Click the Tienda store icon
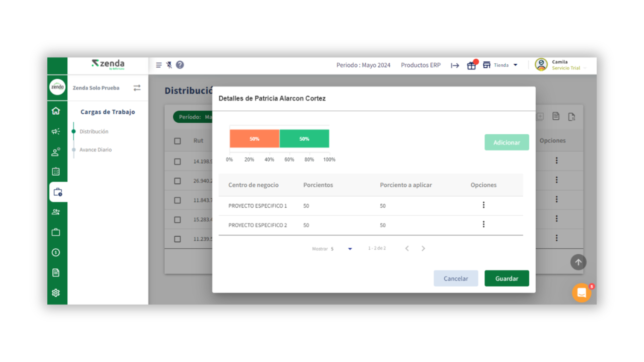Screen dimensions: 644x362 click(x=487, y=65)
